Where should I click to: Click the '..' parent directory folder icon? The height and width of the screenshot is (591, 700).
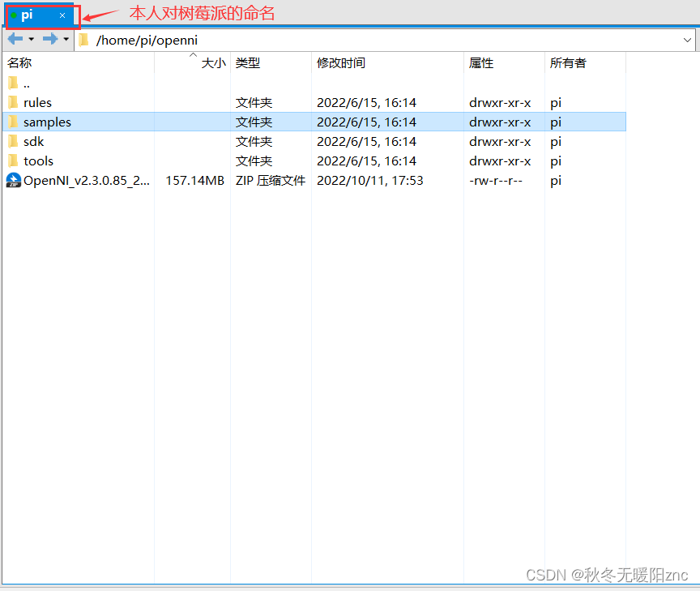[x=14, y=83]
